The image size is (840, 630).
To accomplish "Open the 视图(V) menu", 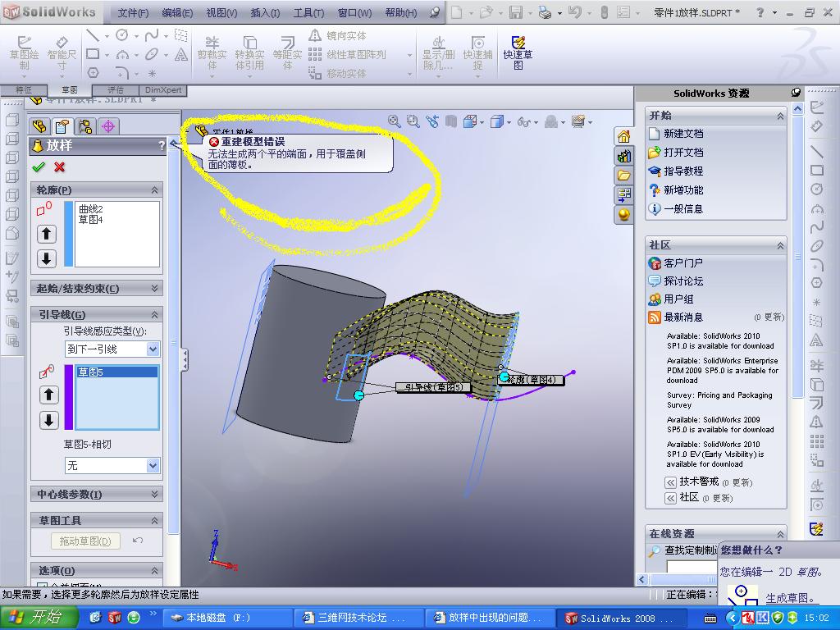I will (221, 12).
